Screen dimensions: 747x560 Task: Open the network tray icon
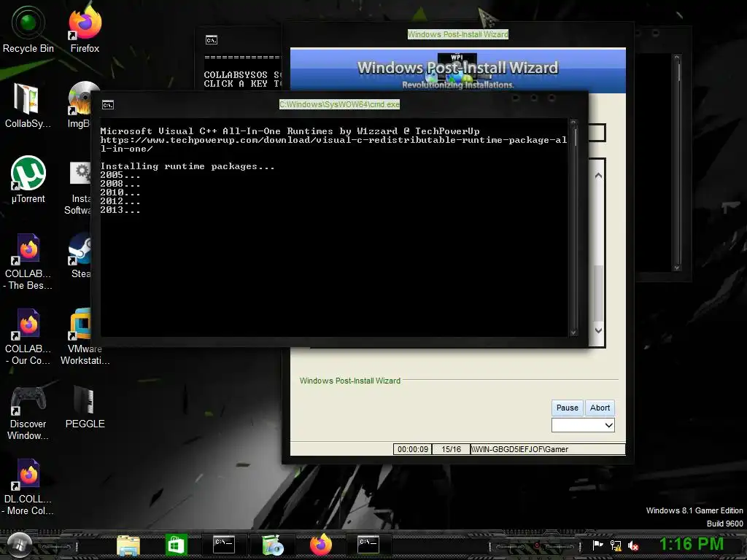click(x=616, y=545)
